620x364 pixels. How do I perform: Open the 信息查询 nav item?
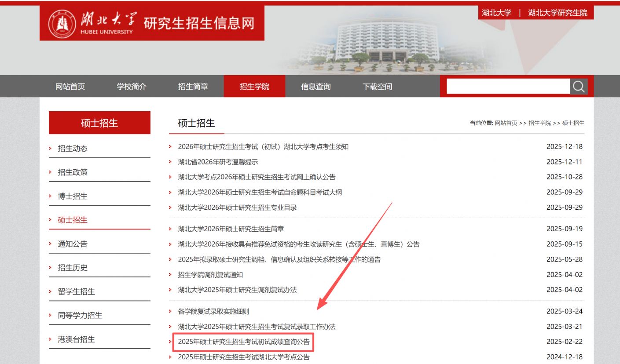tap(316, 87)
